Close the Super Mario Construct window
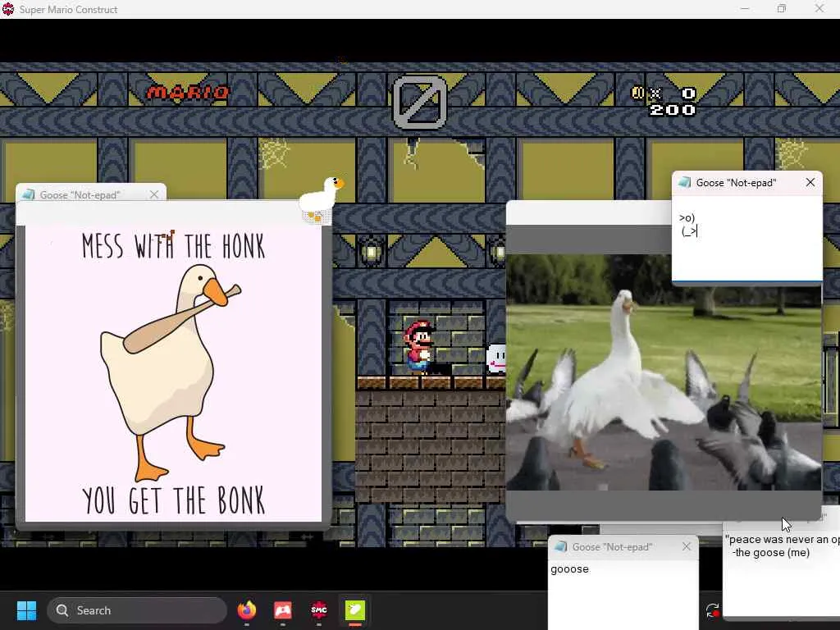 (819, 8)
